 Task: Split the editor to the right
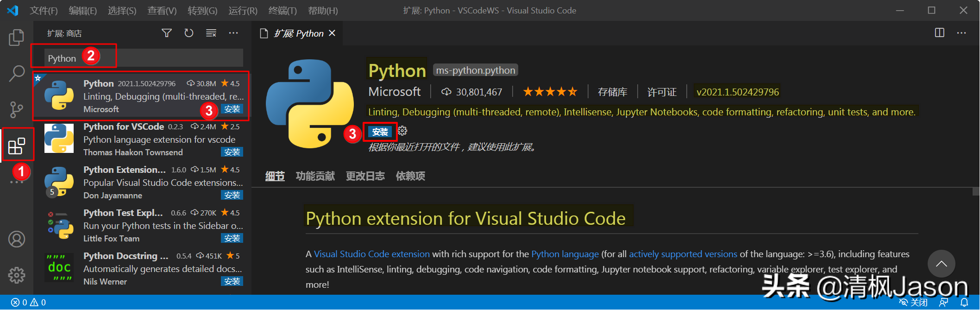click(940, 32)
